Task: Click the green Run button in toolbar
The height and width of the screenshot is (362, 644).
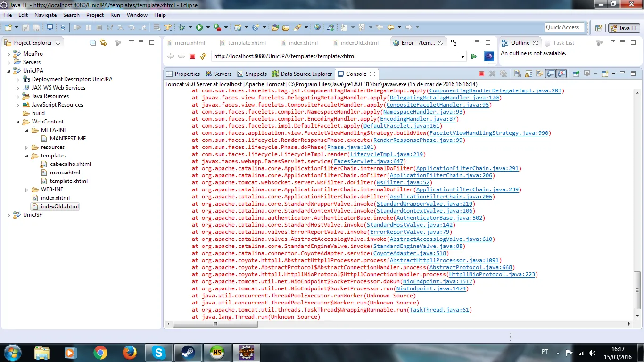Action: tap(199, 28)
